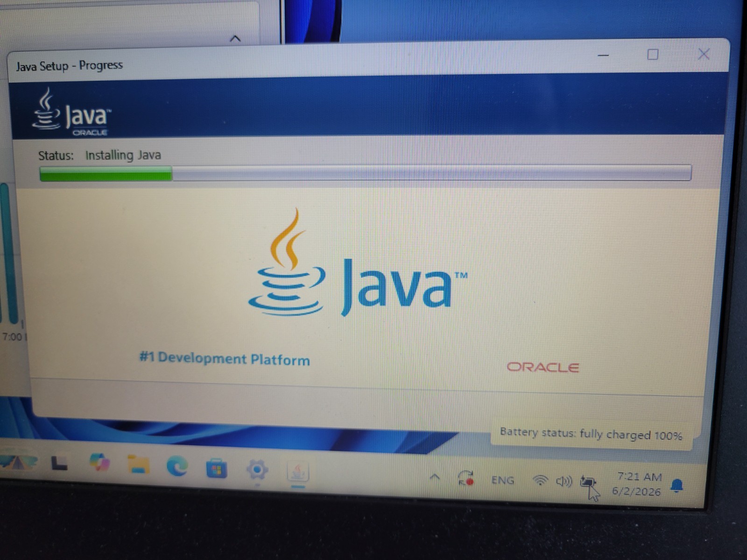This screenshot has height=560, width=747.
Task: Click the Java Setup taskbar icon
Action: click(x=298, y=472)
